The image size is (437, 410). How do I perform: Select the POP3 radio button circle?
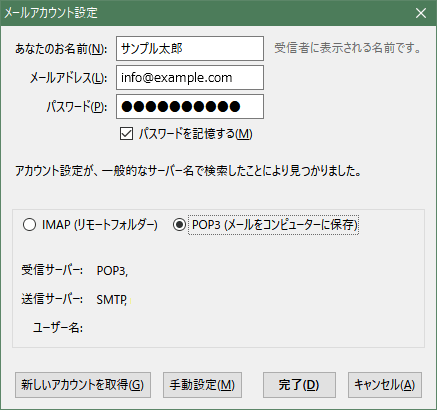[179, 225]
